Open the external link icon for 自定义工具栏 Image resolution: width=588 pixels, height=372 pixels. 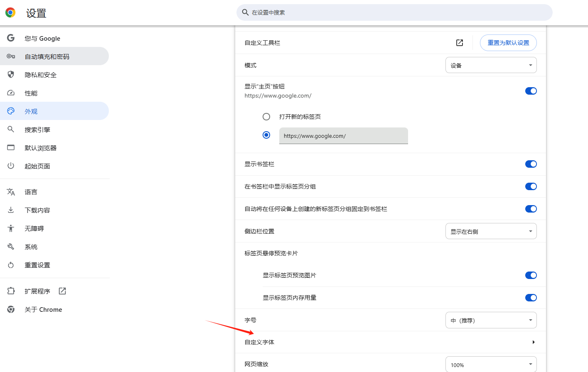pos(460,43)
